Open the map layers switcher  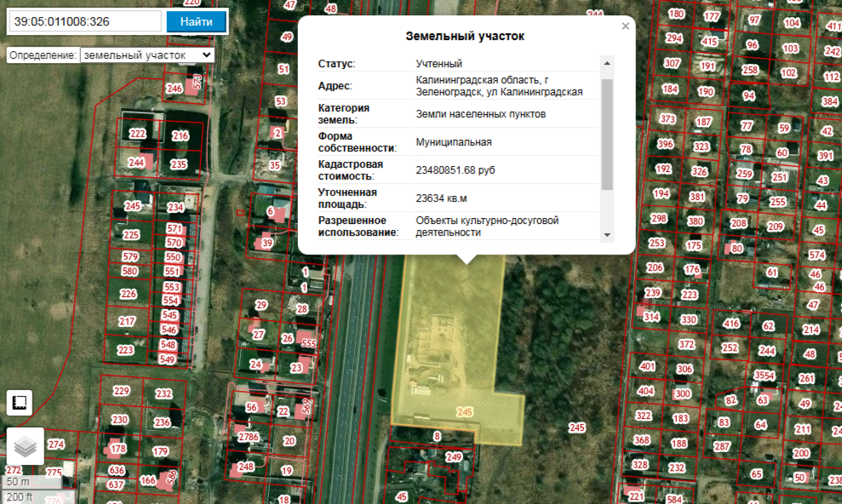pos(26,446)
